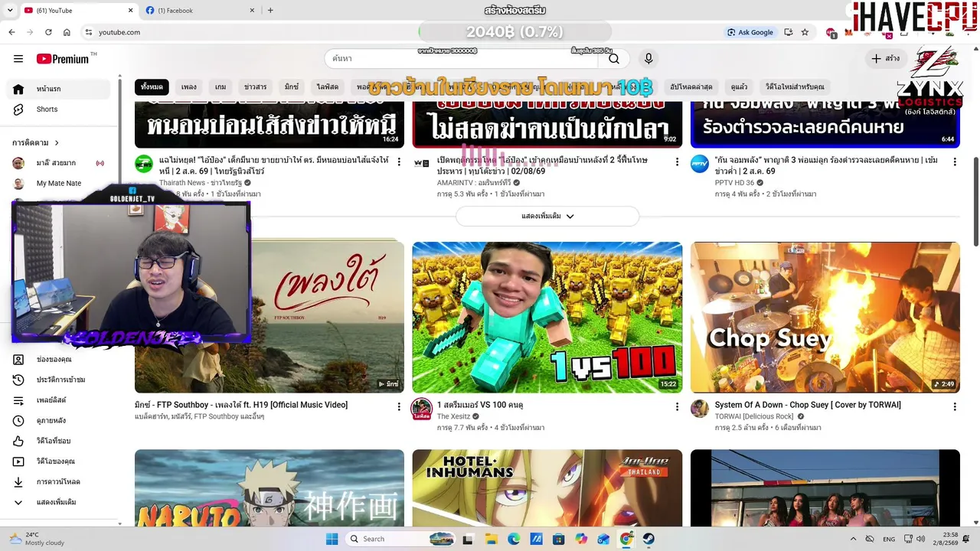The height and width of the screenshot is (551, 980).
Task: Open the Windows Start menu
Action: pyautogui.click(x=332, y=539)
